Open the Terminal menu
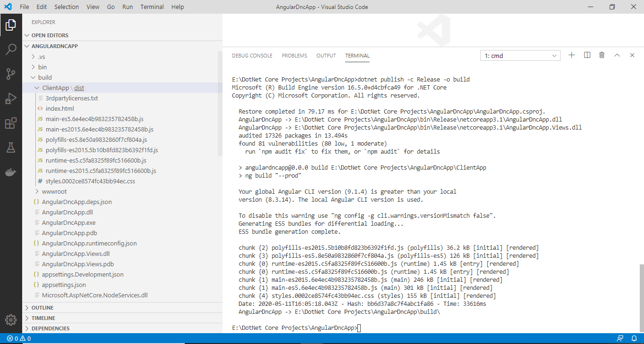 tap(152, 7)
